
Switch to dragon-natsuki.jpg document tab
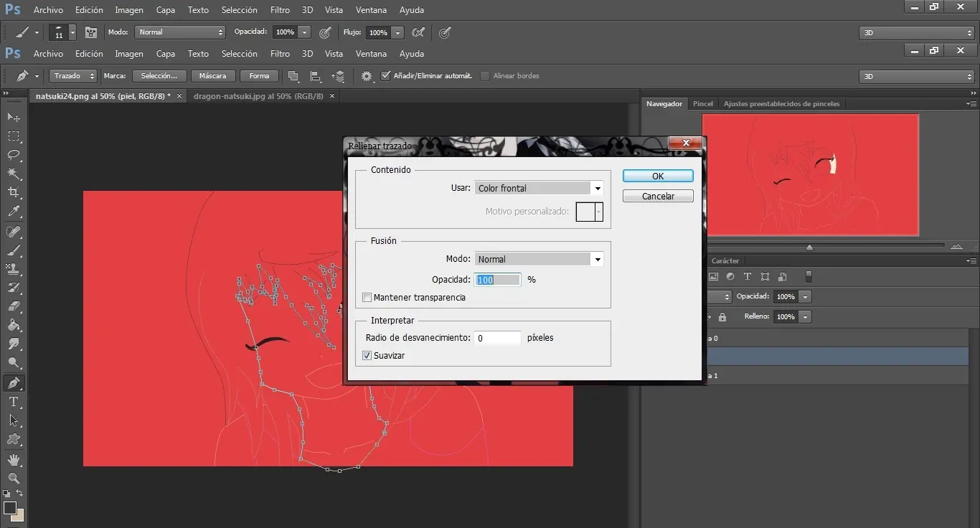tap(258, 95)
